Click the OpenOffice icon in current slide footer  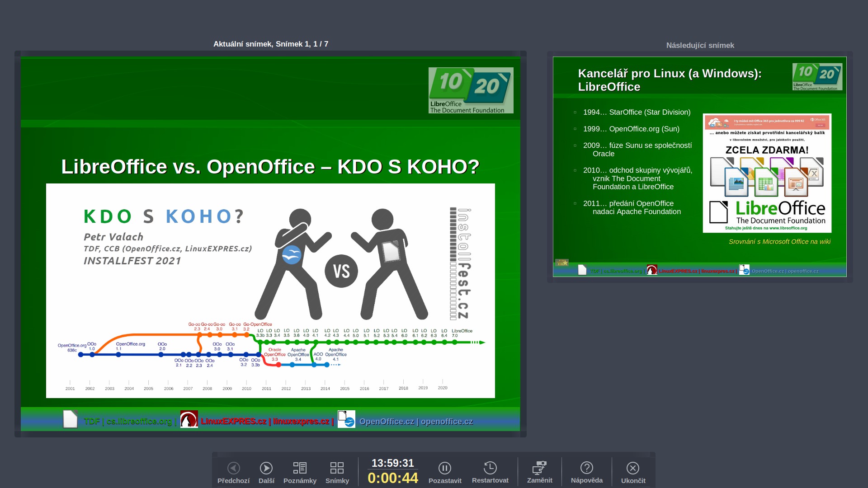tap(346, 419)
